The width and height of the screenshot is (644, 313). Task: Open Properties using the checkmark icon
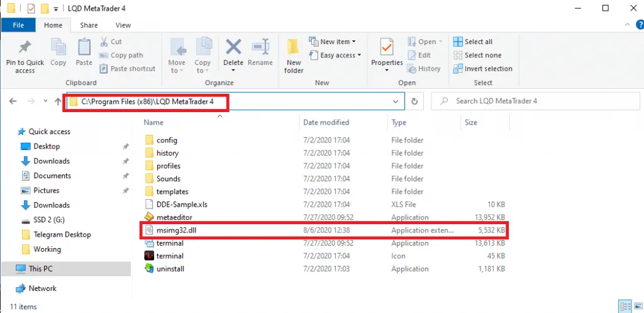(x=386, y=48)
